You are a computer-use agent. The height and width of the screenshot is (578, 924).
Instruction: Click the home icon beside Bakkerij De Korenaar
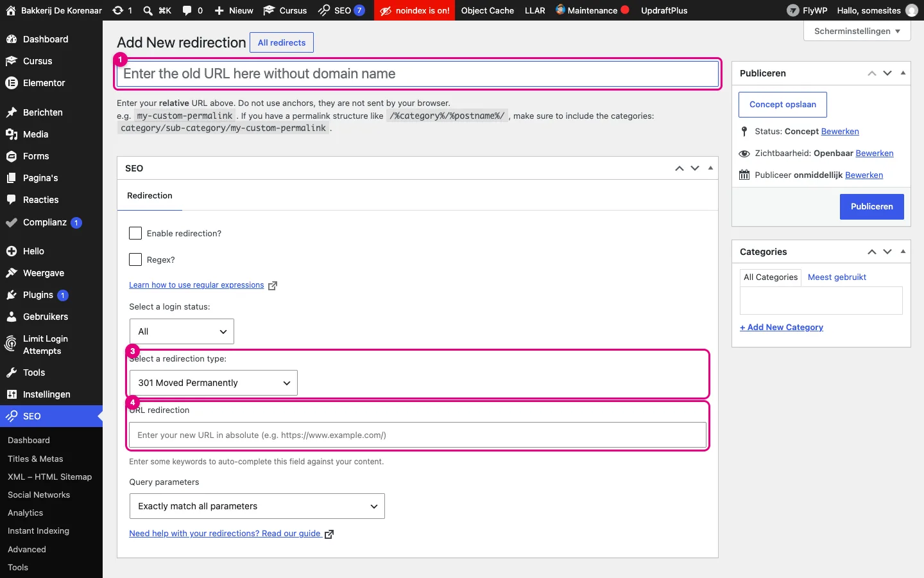click(11, 10)
